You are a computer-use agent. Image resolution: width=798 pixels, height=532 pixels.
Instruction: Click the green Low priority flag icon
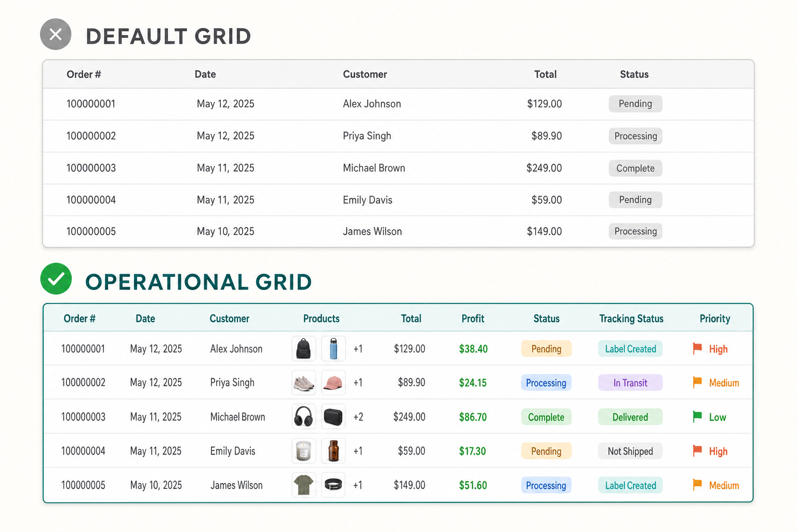[697, 417]
